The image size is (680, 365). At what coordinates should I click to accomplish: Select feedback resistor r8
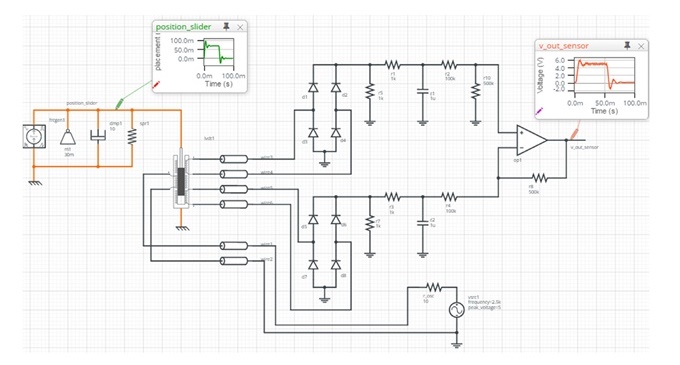pyautogui.click(x=539, y=178)
